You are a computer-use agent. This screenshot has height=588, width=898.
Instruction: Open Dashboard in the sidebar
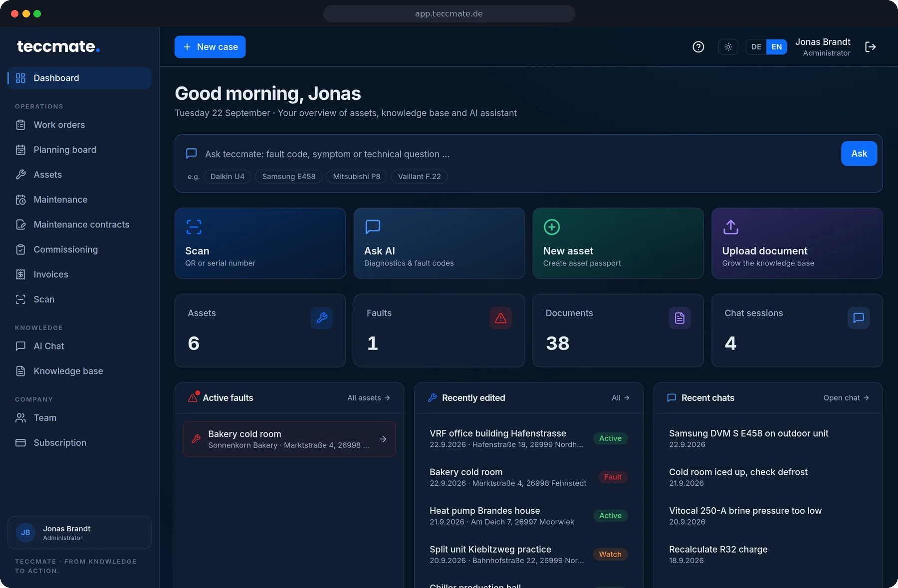click(80, 78)
